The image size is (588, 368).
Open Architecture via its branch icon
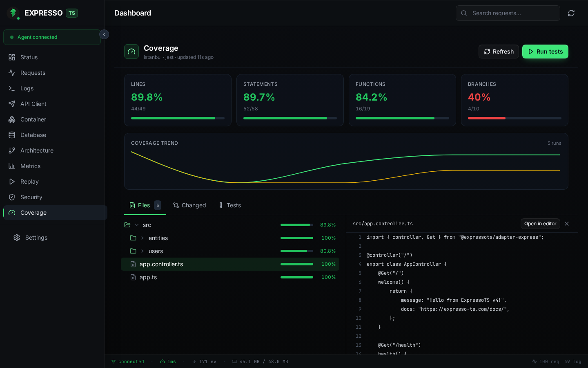(12, 150)
